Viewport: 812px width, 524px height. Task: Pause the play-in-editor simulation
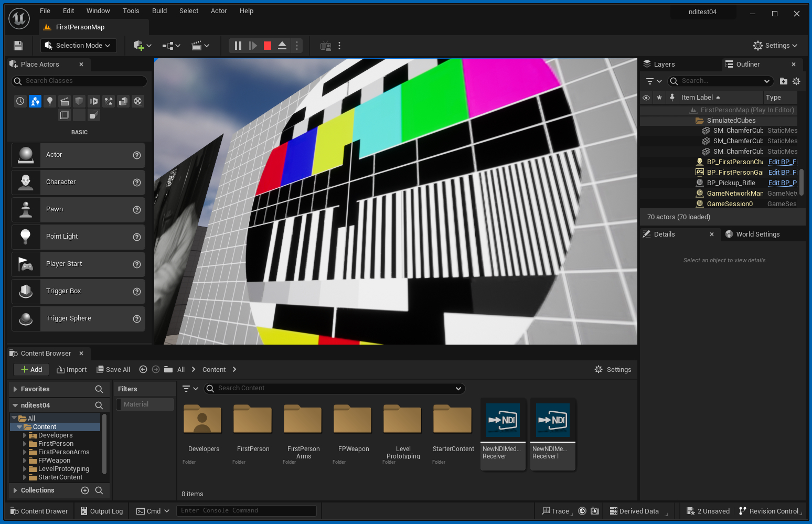[x=238, y=46]
